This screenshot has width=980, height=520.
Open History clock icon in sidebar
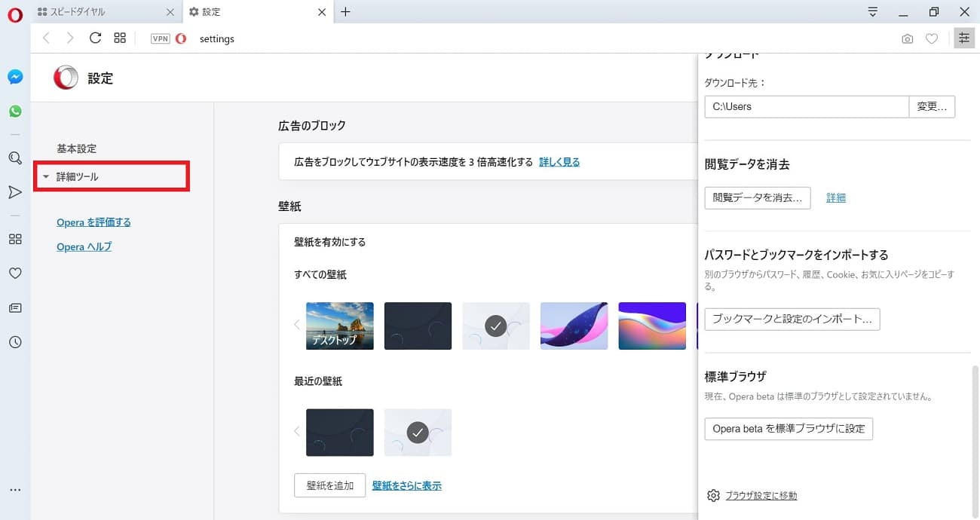[x=15, y=342]
